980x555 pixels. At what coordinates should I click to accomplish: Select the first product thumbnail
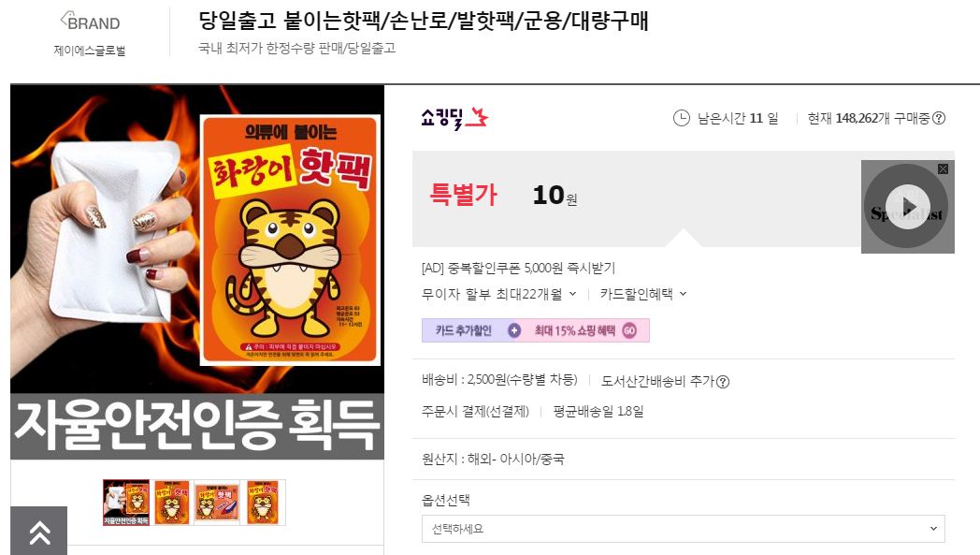point(126,503)
